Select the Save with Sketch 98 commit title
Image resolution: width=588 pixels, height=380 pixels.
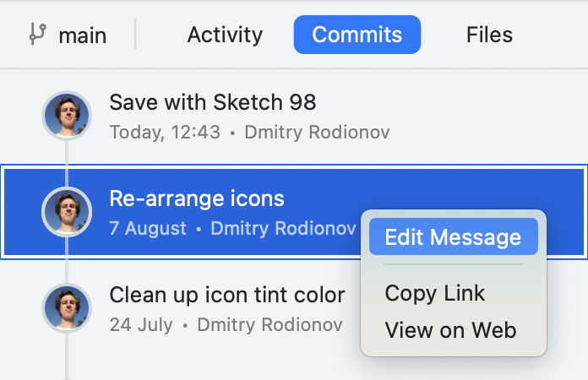click(213, 102)
